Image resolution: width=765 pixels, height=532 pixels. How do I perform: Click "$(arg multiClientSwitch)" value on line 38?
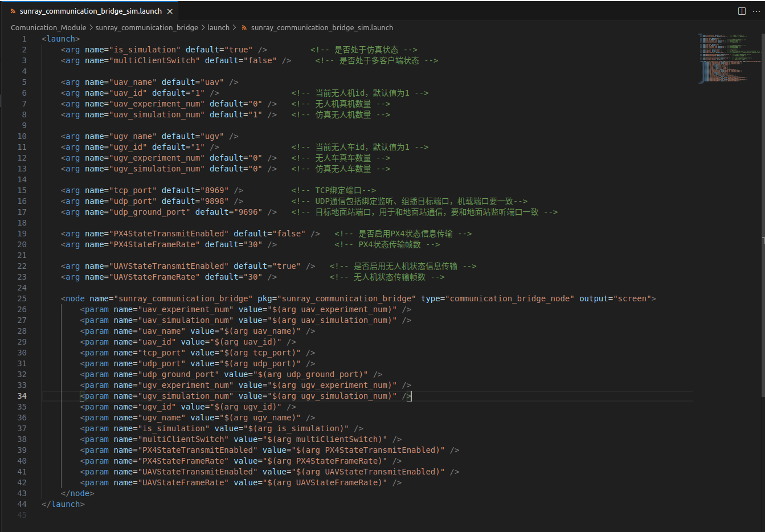(x=325, y=439)
